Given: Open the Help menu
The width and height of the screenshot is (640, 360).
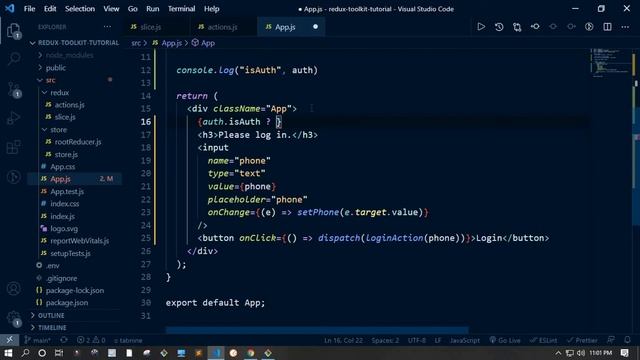Looking at the screenshot, I should click(x=211, y=9).
